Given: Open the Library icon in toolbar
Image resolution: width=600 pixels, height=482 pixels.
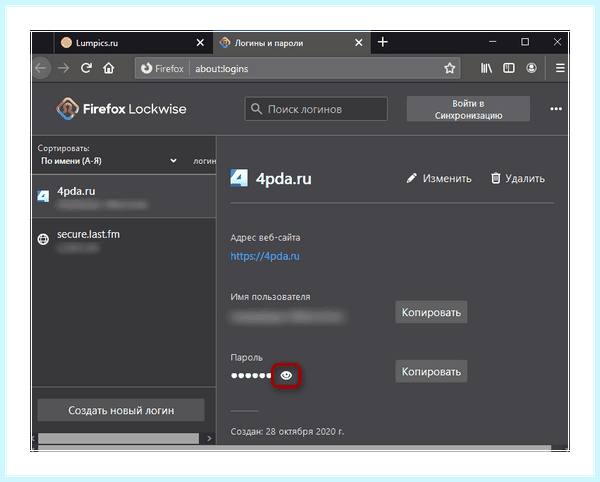Looking at the screenshot, I should pos(486,68).
